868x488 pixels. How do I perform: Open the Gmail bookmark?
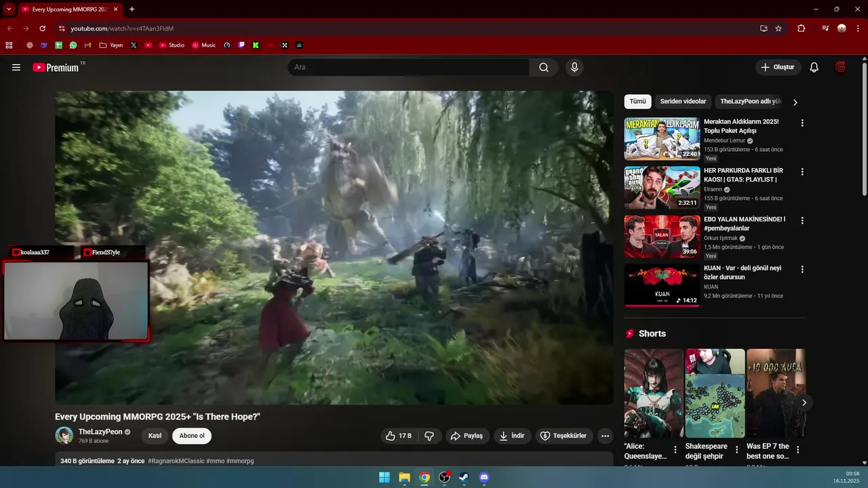tap(87, 45)
